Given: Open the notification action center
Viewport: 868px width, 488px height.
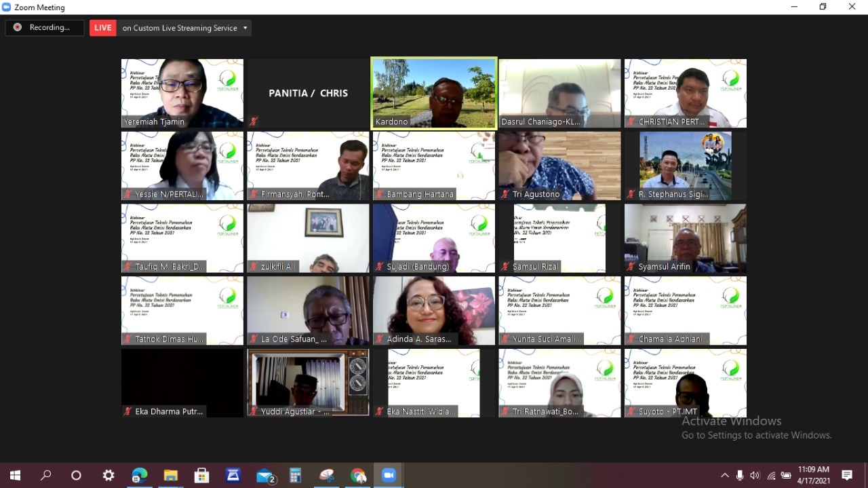Looking at the screenshot, I should pos(847,476).
